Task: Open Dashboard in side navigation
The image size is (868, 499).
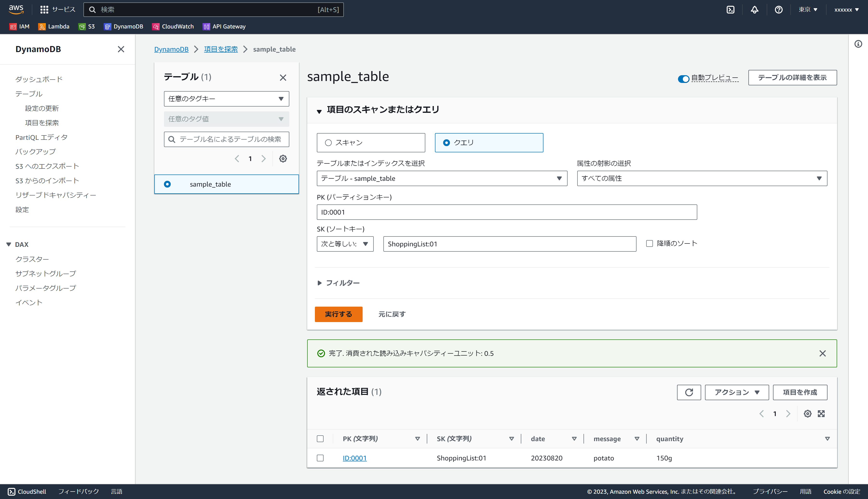Action: (39, 79)
